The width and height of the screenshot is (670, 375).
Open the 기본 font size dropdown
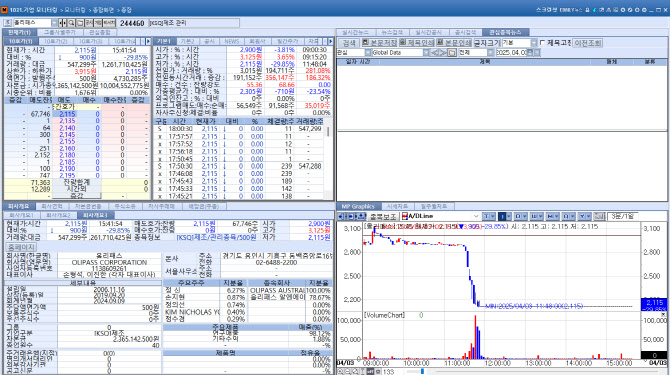tap(534, 43)
